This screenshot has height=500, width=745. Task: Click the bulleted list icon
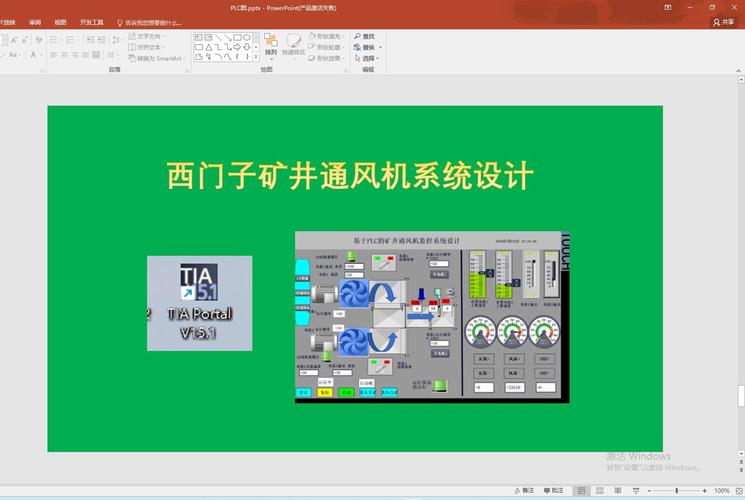(54, 40)
